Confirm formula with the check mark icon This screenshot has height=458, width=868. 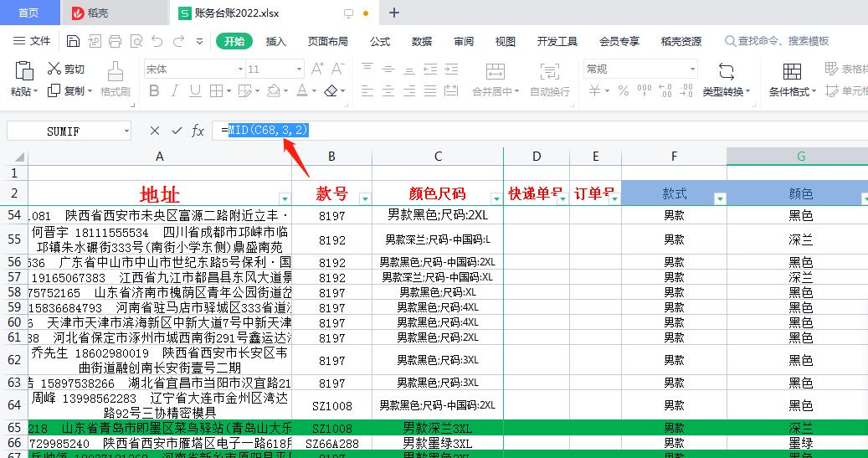pos(177,131)
